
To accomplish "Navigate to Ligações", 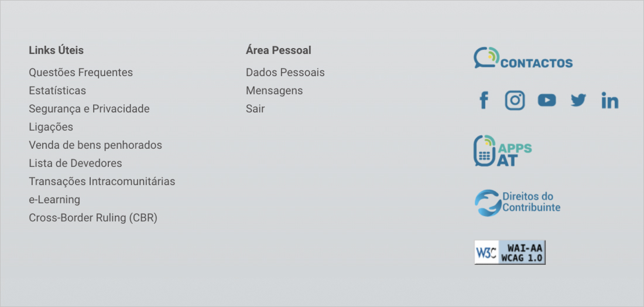I will [x=51, y=127].
